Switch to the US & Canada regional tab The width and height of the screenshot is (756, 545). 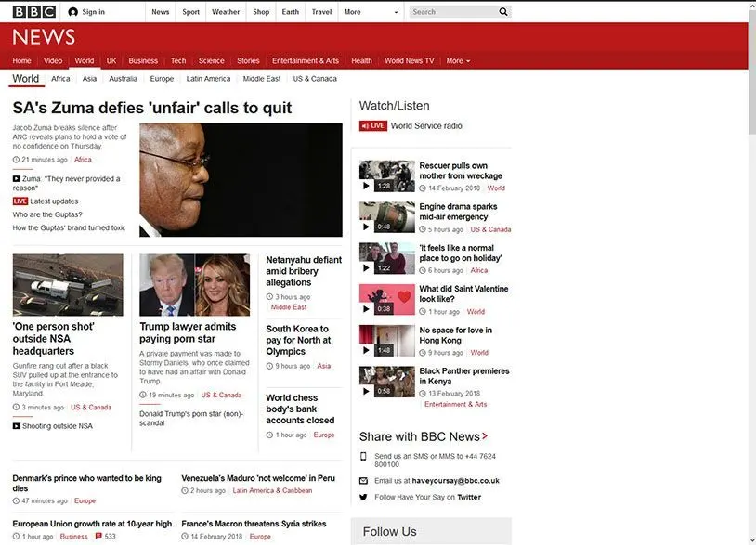pyautogui.click(x=315, y=79)
